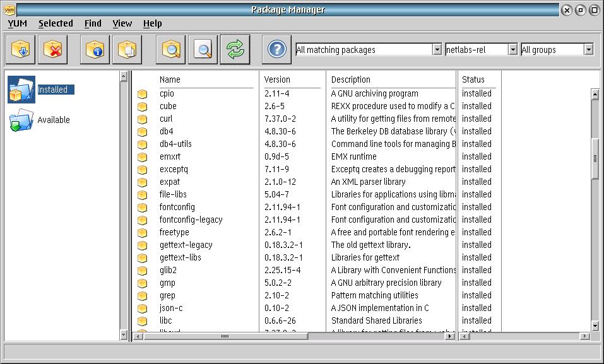This screenshot has width=604, height=364.
Task: Click the stacked boxes toolbar icon
Action: (127, 49)
